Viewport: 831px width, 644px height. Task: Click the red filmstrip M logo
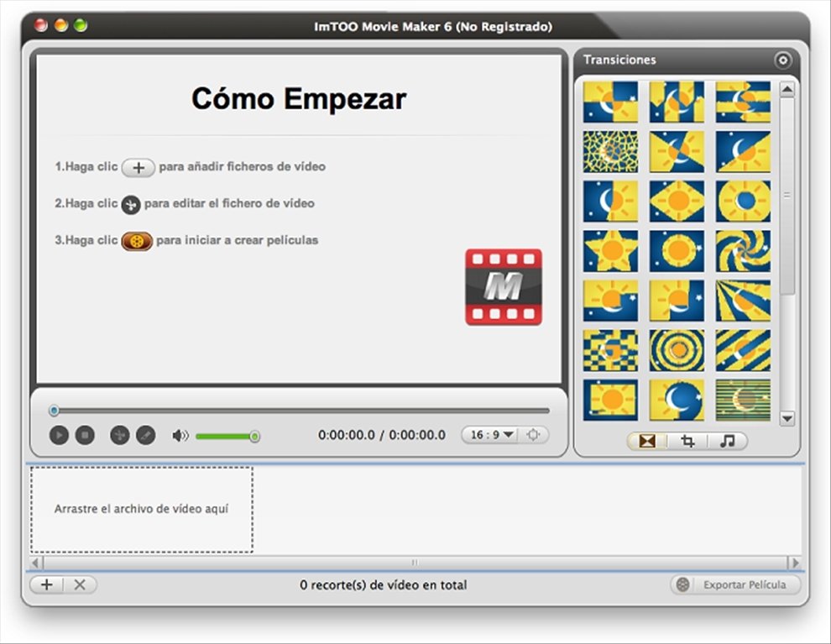point(504,287)
